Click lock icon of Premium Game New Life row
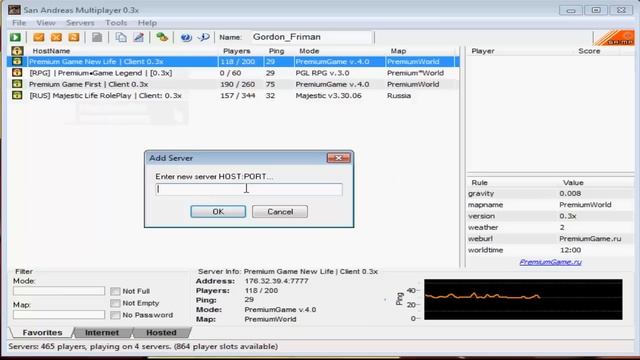This screenshot has width=640, height=360. click(x=17, y=62)
